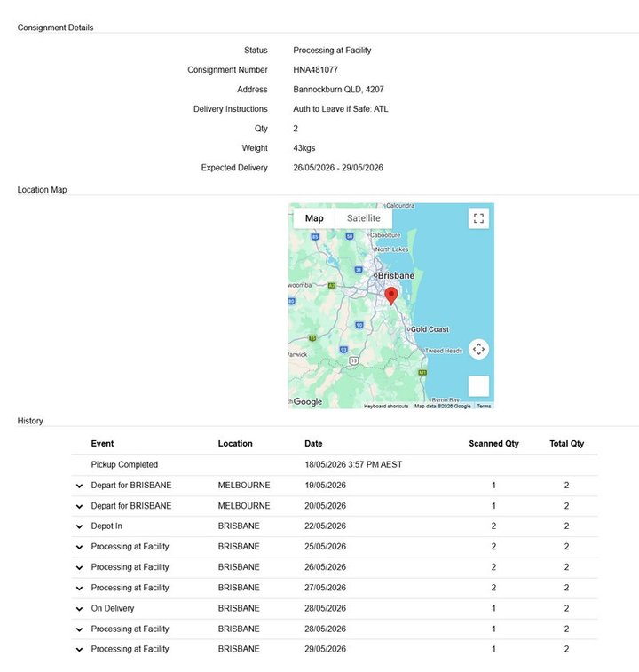Expand the 19/05/2026 Depart for BRISBANE row
639x672 pixels.
pos(79,486)
